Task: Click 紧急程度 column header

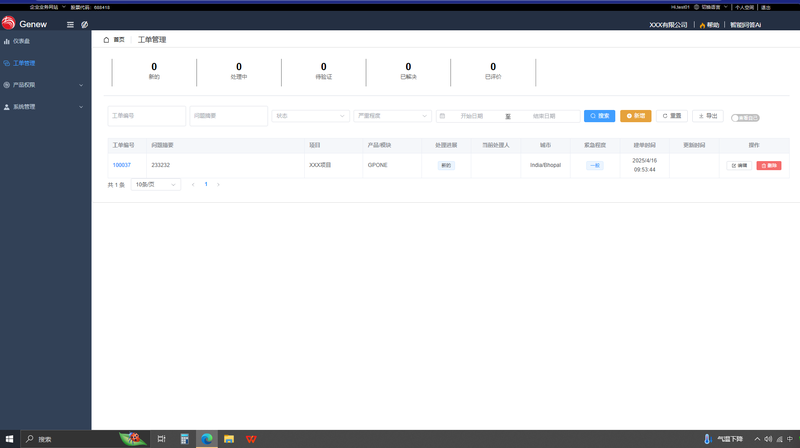Action: (595, 145)
